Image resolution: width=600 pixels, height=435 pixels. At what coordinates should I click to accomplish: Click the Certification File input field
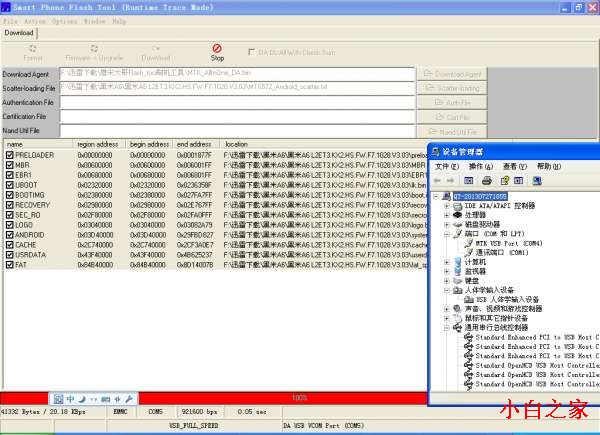pos(237,116)
